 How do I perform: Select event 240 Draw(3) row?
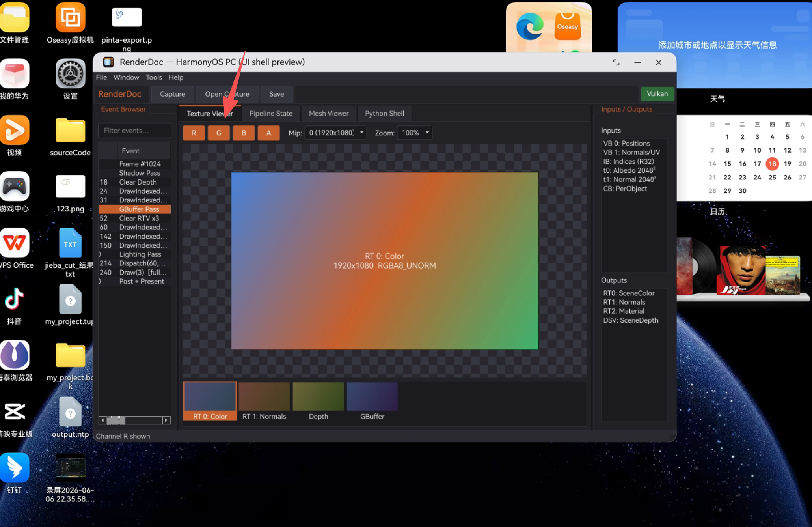tap(134, 272)
